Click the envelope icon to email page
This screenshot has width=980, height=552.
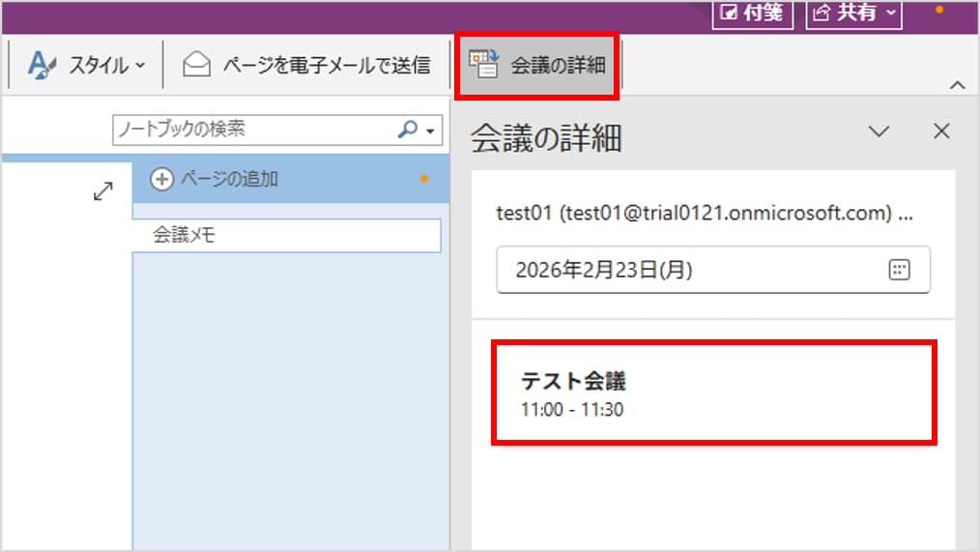tap(197, 66)
